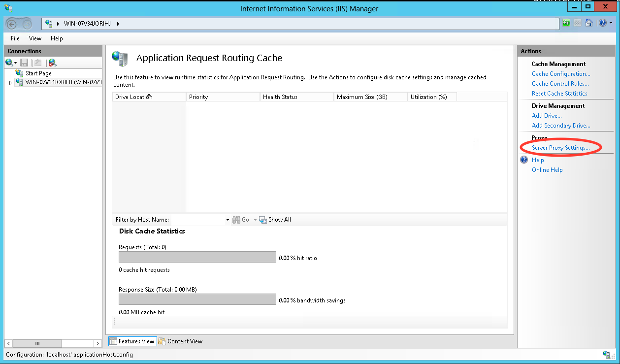Click the Help question mark icon in Actions
Screen dimensions: 620x364
[x=524, y=160]
